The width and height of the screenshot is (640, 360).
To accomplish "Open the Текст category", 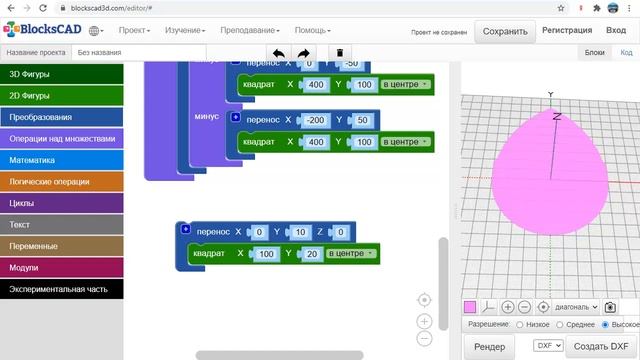I will coord(62,224).
